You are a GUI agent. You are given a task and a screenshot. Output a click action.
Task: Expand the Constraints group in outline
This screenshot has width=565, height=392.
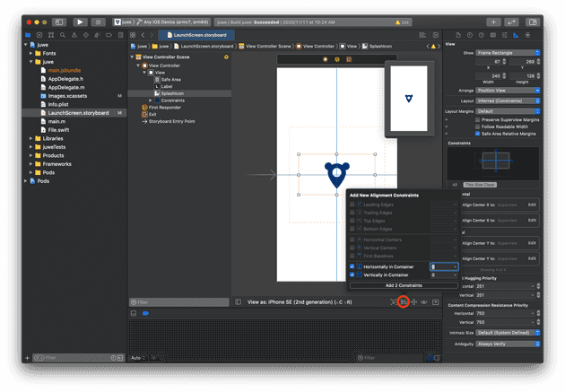151,100
